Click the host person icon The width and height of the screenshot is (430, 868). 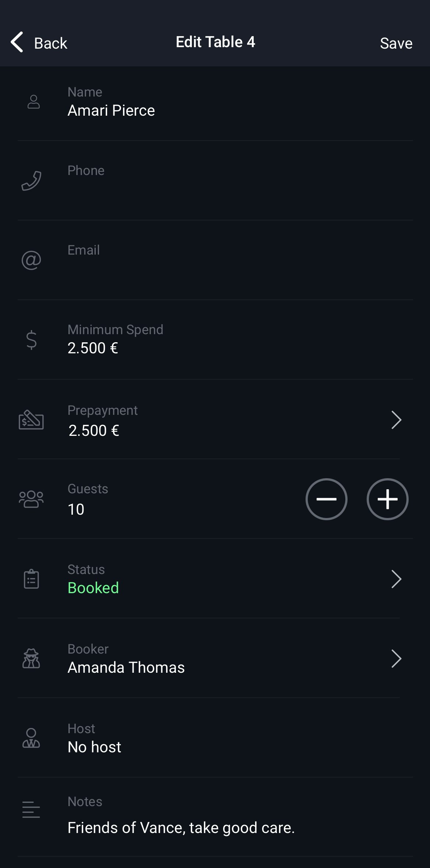click(x=31, y=738)
